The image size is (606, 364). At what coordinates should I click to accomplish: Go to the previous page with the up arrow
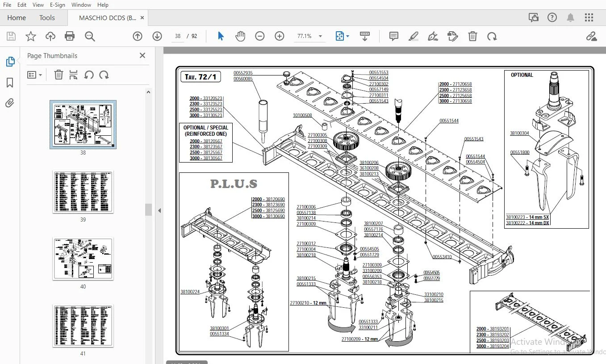pyautogui.click(x=138, y=36)
